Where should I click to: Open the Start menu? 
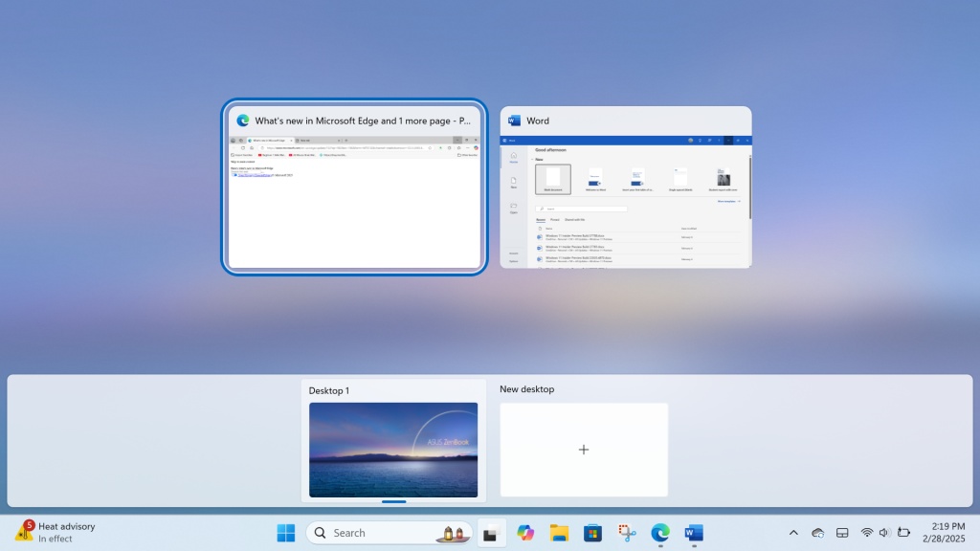284,533
